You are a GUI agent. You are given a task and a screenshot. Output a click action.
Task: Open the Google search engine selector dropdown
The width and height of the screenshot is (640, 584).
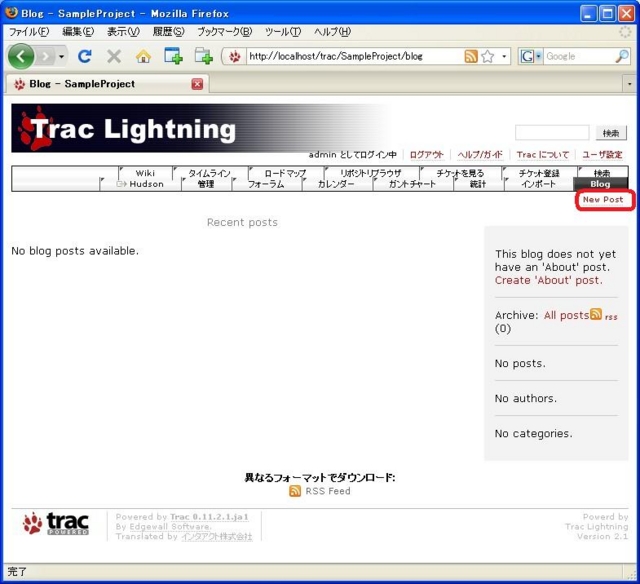530,56
